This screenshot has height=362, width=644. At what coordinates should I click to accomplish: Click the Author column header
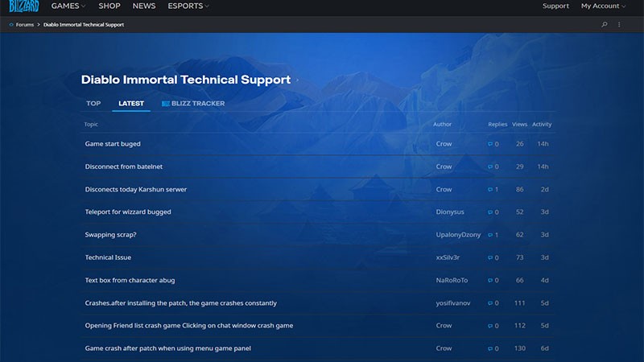(442, 124)
